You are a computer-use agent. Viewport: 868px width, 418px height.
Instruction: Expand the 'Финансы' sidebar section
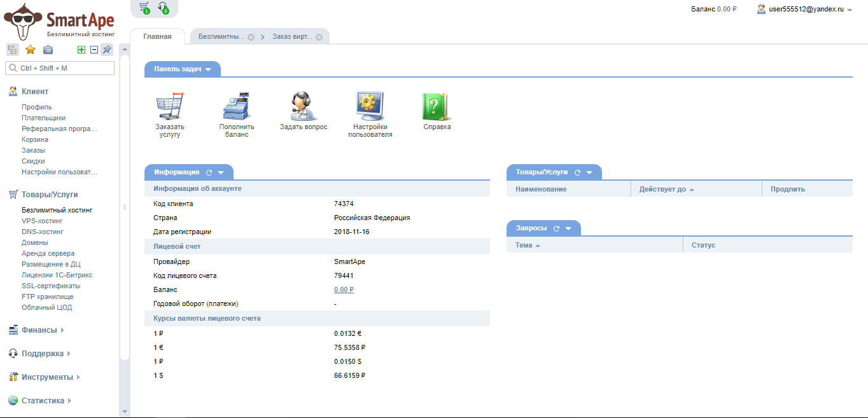[39, 330]
